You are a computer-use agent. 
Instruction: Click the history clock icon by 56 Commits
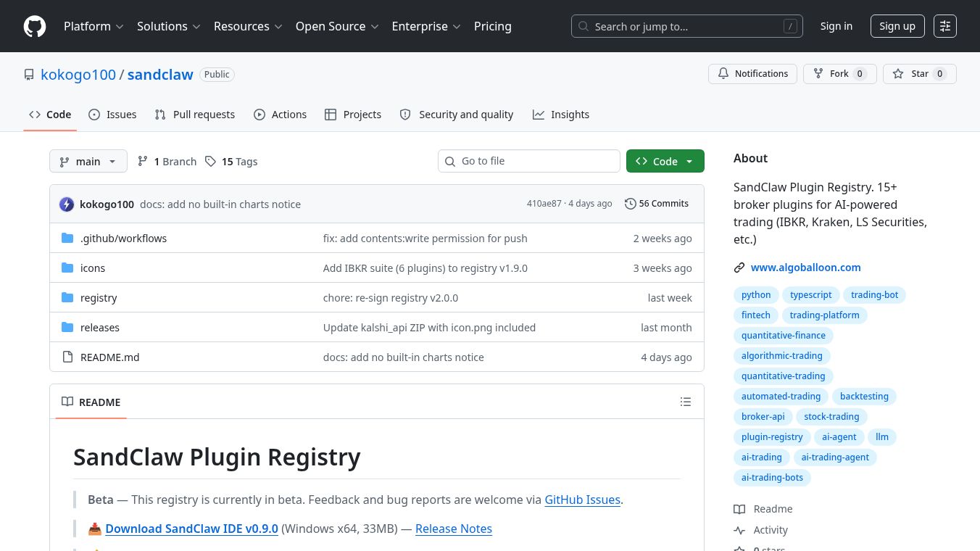tap(631, 204)
